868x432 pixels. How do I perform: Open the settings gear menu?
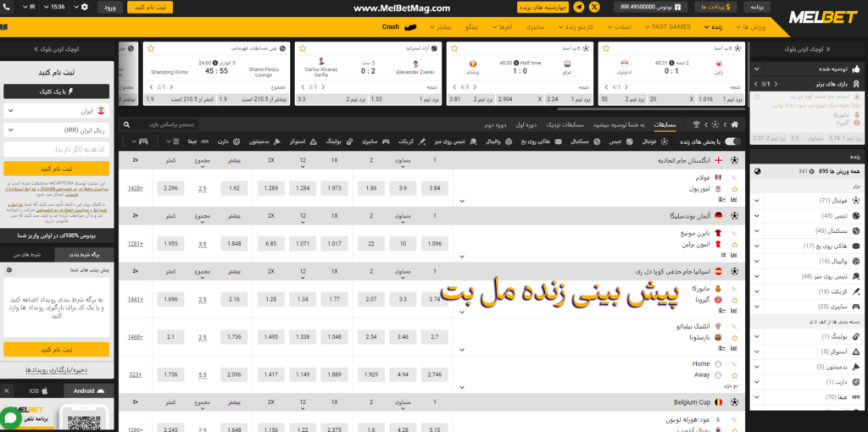pos(84,7)
